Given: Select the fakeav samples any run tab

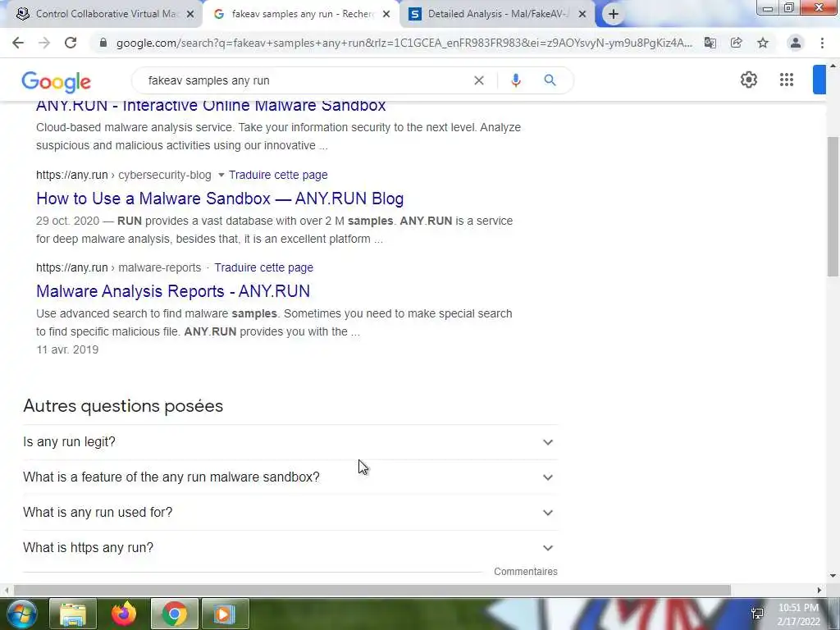Looking at the screenshot, I should pos(300,15).
